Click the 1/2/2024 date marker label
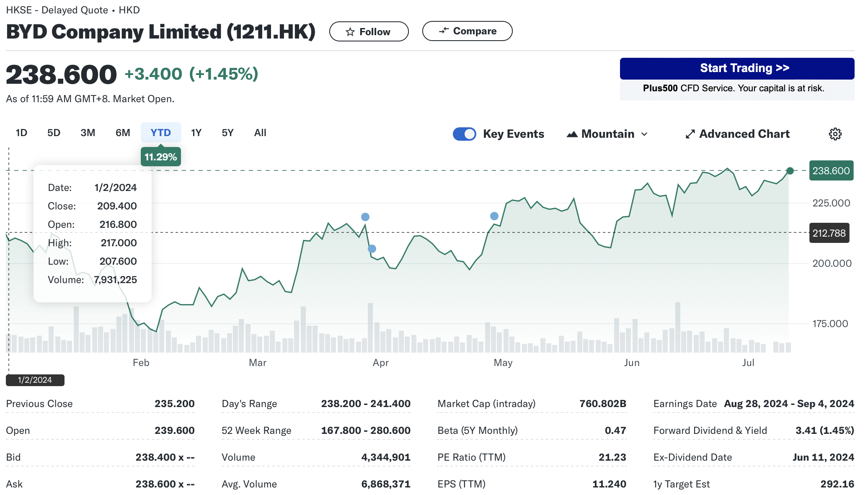868x495 pixels. (35, 380)
